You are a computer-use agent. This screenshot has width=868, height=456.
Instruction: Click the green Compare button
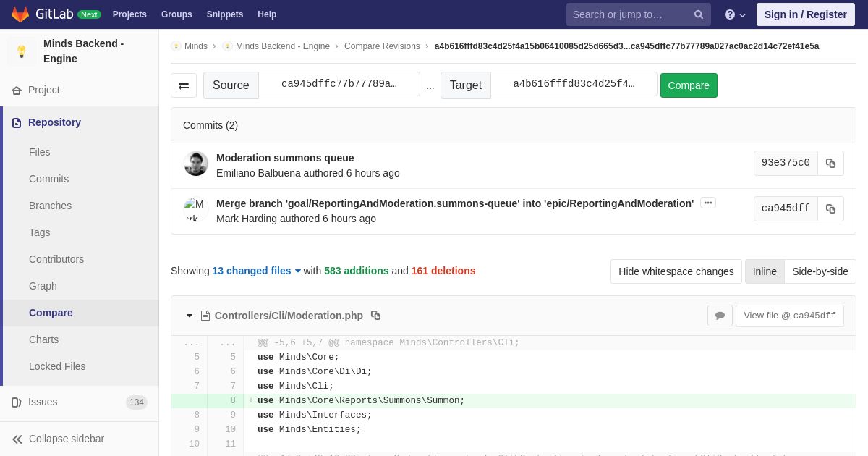[x=689, y=85]
